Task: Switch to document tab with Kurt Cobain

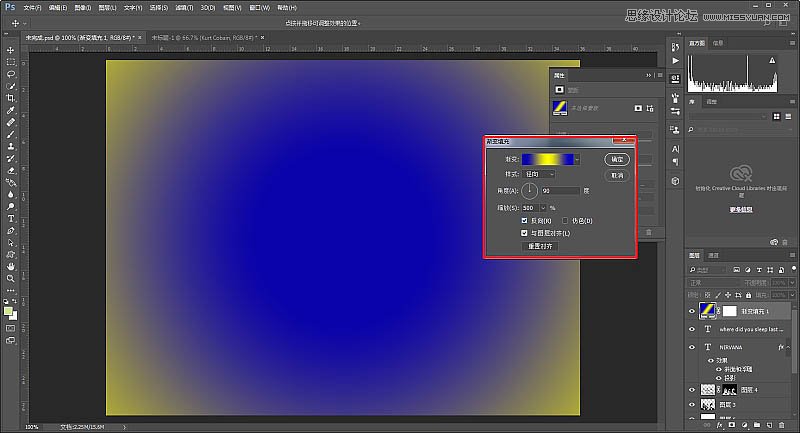Action: click(204, 38)
